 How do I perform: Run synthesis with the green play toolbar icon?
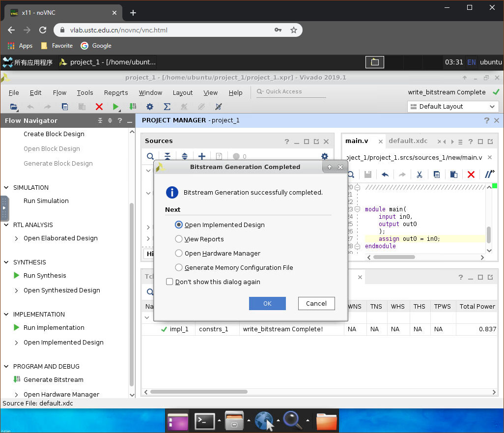116,107
